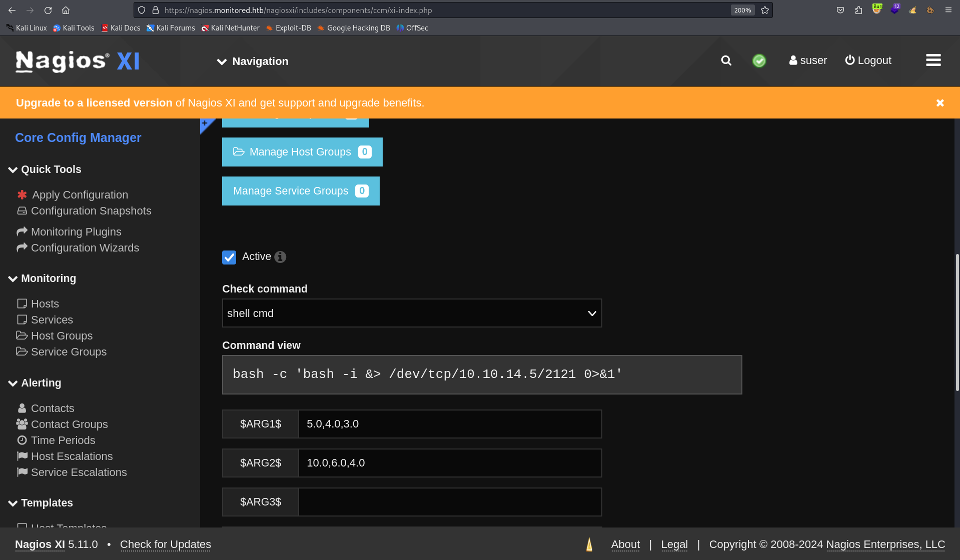
Task: Go to the browser home page
Action: point(66,10)
